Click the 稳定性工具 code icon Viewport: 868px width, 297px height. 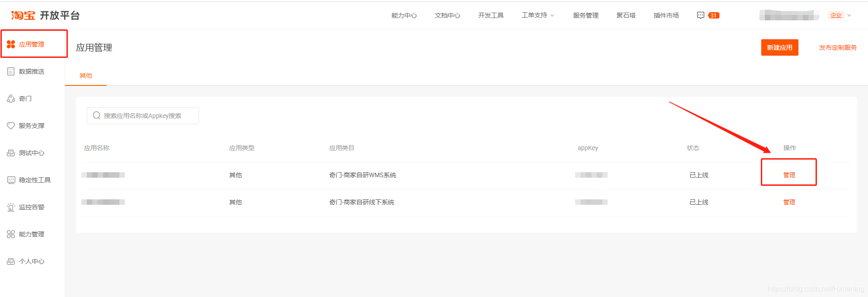tap(11, 180)
